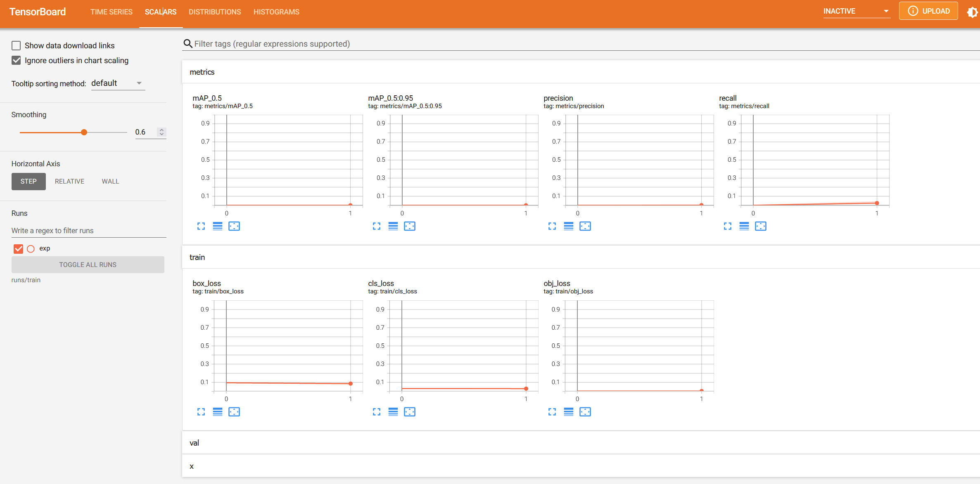Click the UPLOAD button
This screenshot has height=484, width=980.
point(928,11)
